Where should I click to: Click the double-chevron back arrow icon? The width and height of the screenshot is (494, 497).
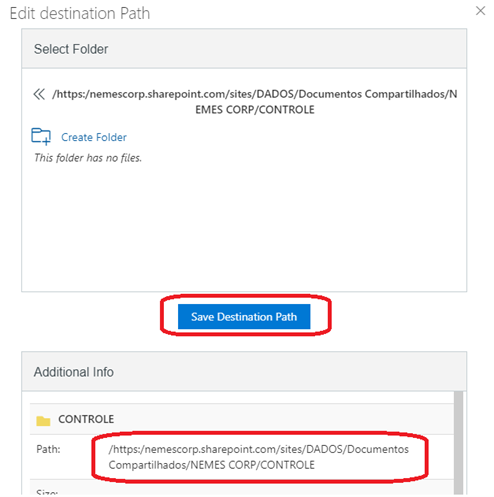coord(39,94)
